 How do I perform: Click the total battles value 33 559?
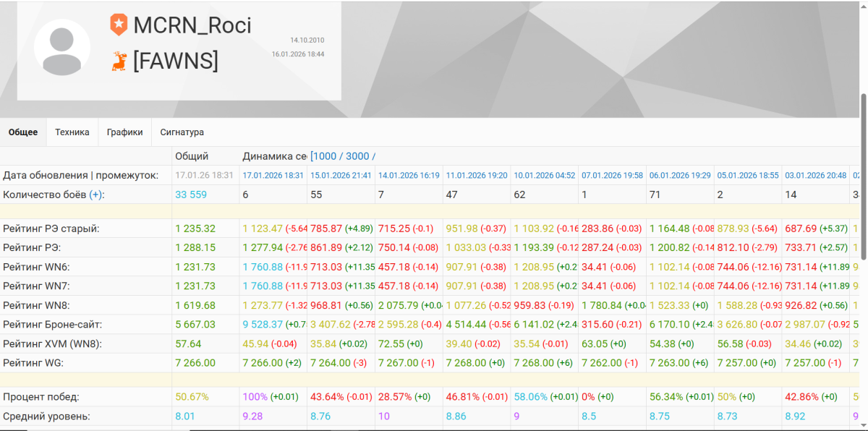coord(192,195)
